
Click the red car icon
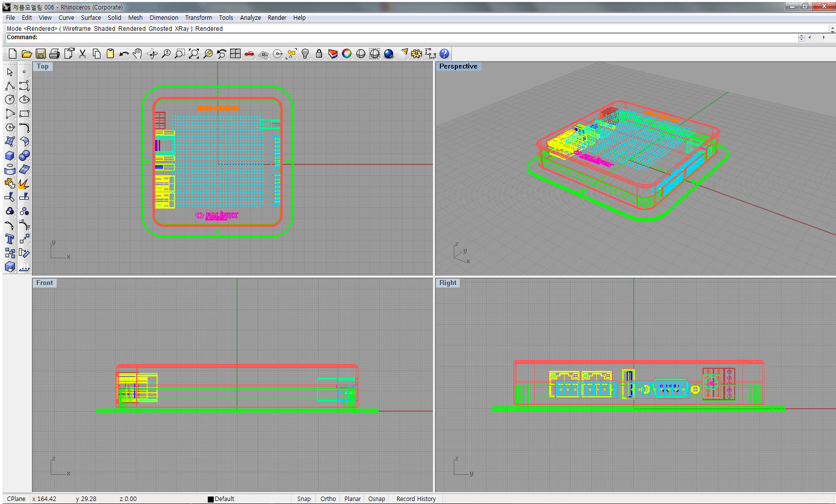[250, 54]
